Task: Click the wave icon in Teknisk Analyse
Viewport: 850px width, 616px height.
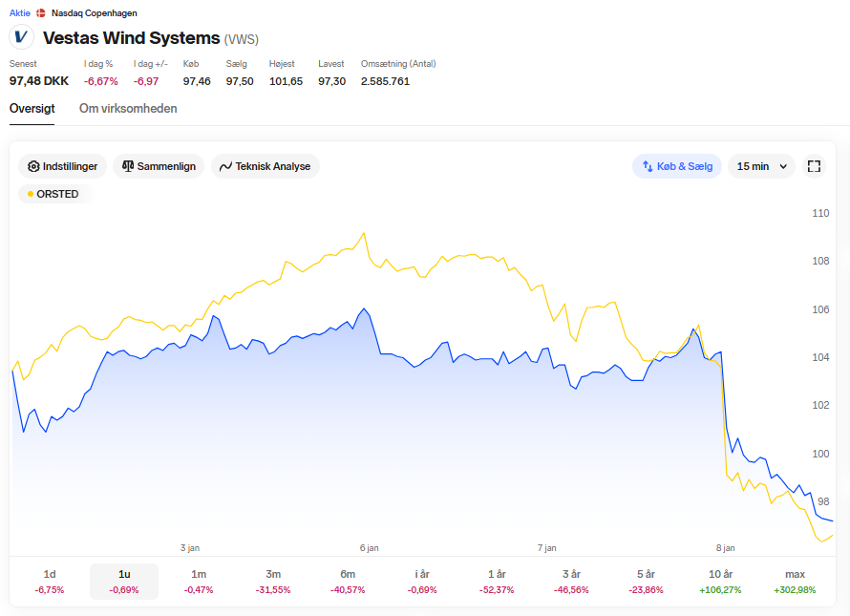Action: pyautogui.click(x=225, y=166)
